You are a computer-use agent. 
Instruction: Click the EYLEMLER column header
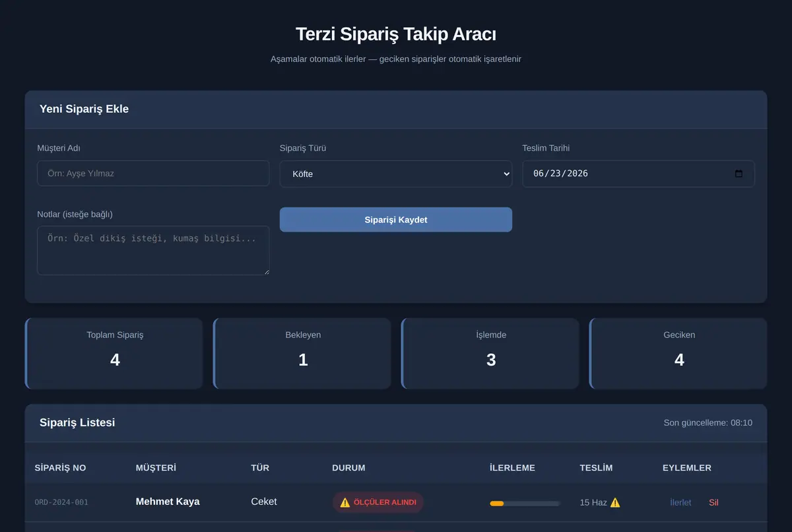[x=687, y=467]
